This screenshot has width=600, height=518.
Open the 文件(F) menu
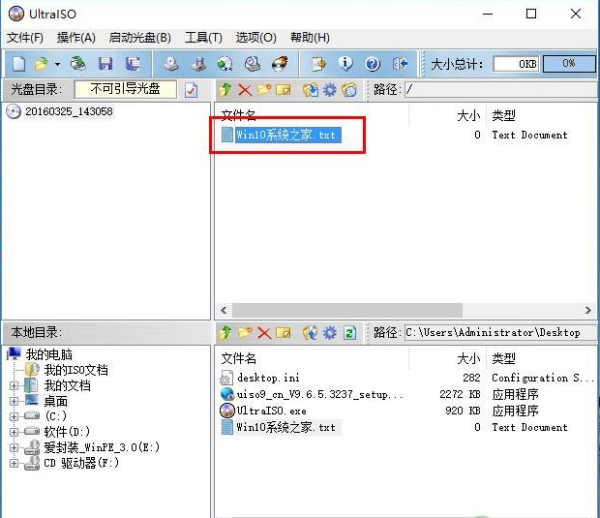(25, 37)
